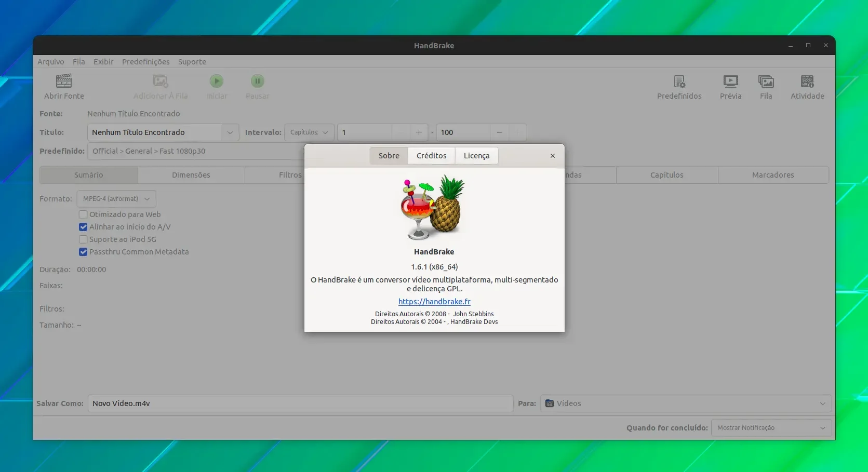This screenshot has height=472, width=868.
Task: Open source with Abrir Fonte clapperboard icon
Action: coord(64,81)
